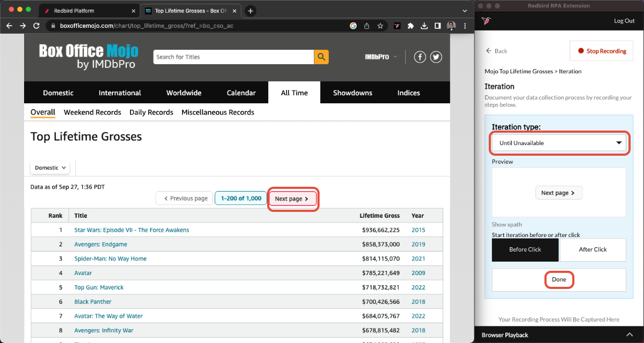Screen dimensions: 644x343
Task: Bookmark this page with the star icon
Action: (x=380, y=25)
